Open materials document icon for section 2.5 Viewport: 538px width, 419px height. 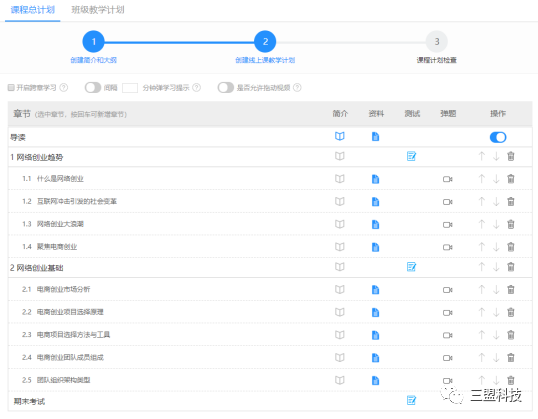coord(375,381)
